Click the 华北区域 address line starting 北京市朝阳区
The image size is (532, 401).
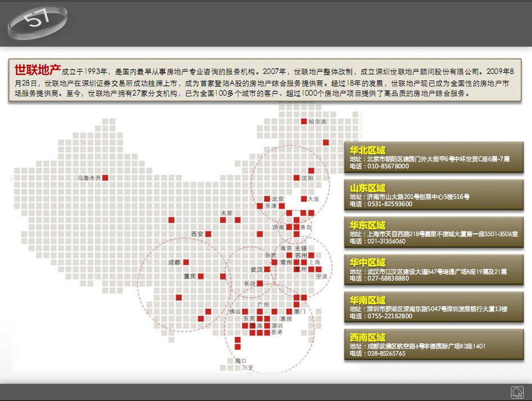click(438, 159)
